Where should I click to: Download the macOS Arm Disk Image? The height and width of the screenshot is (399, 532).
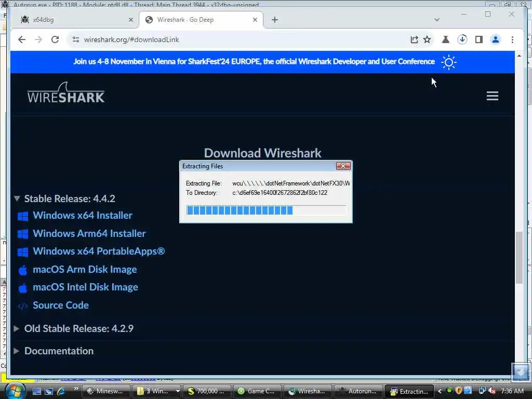pos(85,270)
